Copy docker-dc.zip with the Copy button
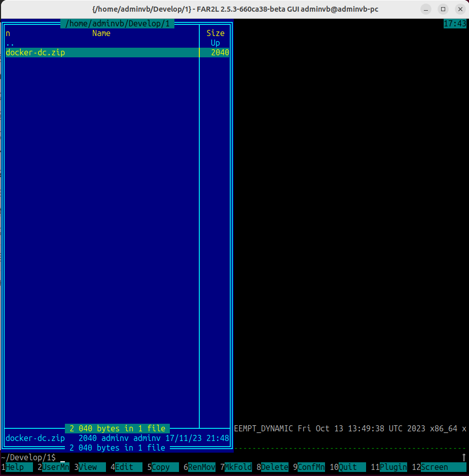 tap(161, 467)
